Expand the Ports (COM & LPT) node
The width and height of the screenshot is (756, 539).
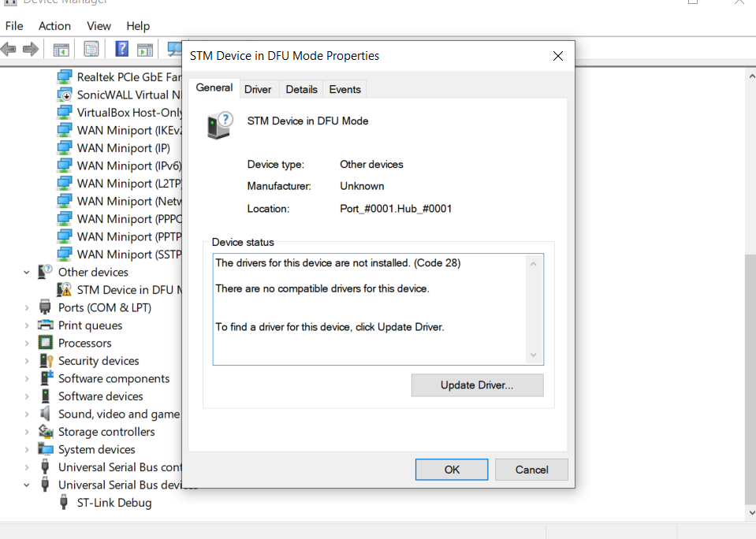(x=27, y=307)
